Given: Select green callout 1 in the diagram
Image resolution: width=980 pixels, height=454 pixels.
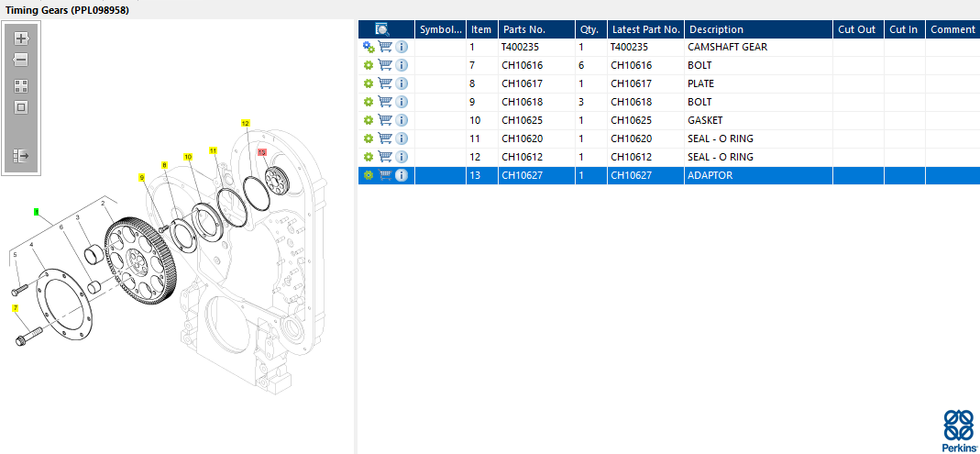Looking at the screenshot, I should tap(37, 213).
